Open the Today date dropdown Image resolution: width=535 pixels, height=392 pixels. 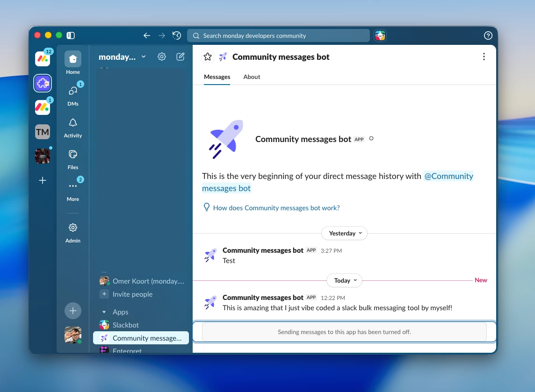tap(345, 280)
